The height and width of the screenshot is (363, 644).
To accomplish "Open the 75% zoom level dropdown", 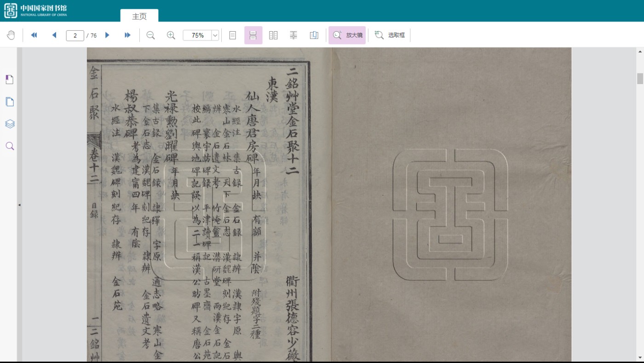I will (x=215, y=35).
